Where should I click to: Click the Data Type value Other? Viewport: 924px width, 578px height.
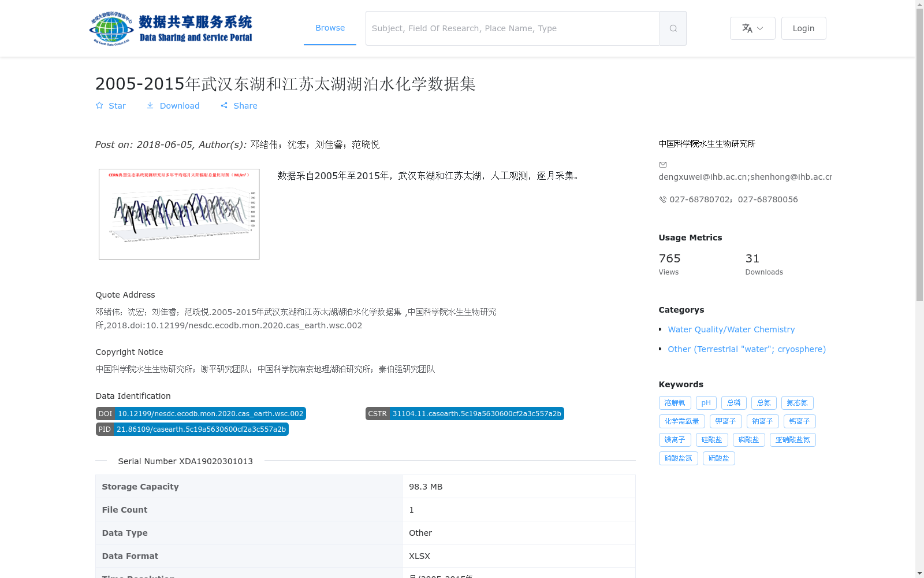coord(420,533)
